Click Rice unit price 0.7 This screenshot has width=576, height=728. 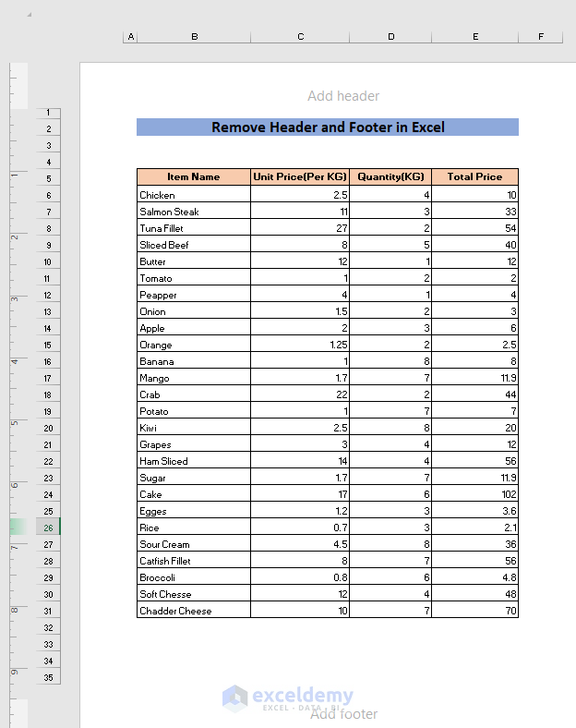[300, 528]
